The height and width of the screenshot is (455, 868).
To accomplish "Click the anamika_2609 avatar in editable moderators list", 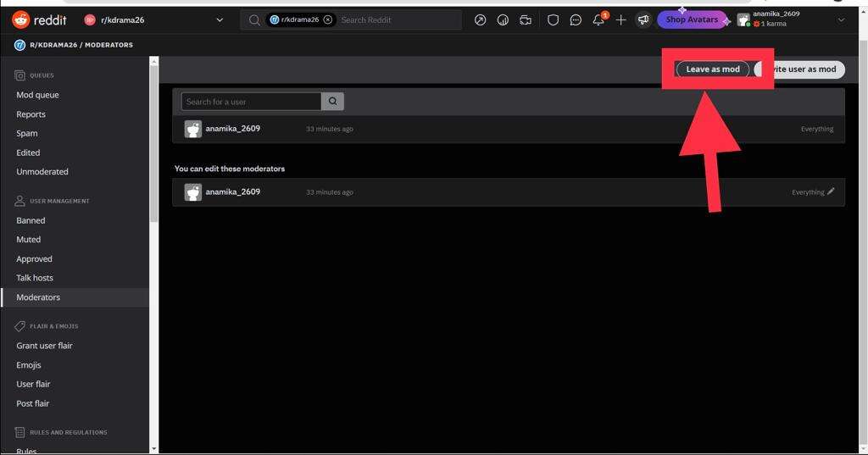I will tap(192, 192).
